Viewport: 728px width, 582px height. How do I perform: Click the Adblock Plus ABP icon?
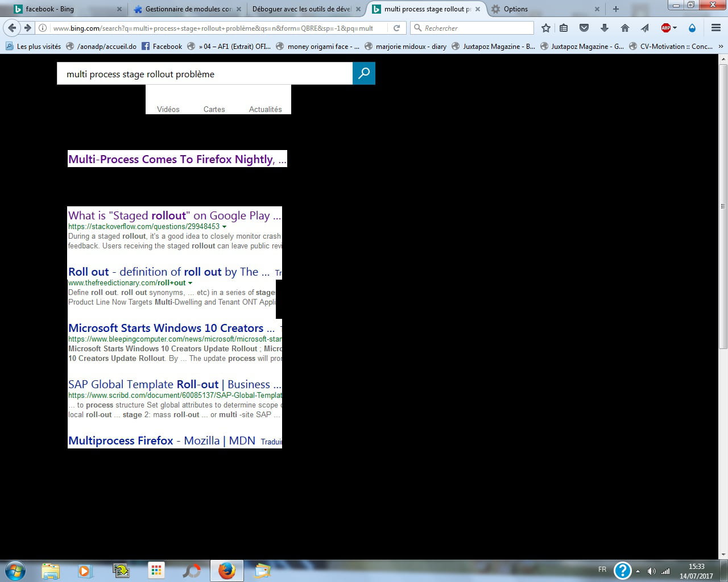point(665,28)
